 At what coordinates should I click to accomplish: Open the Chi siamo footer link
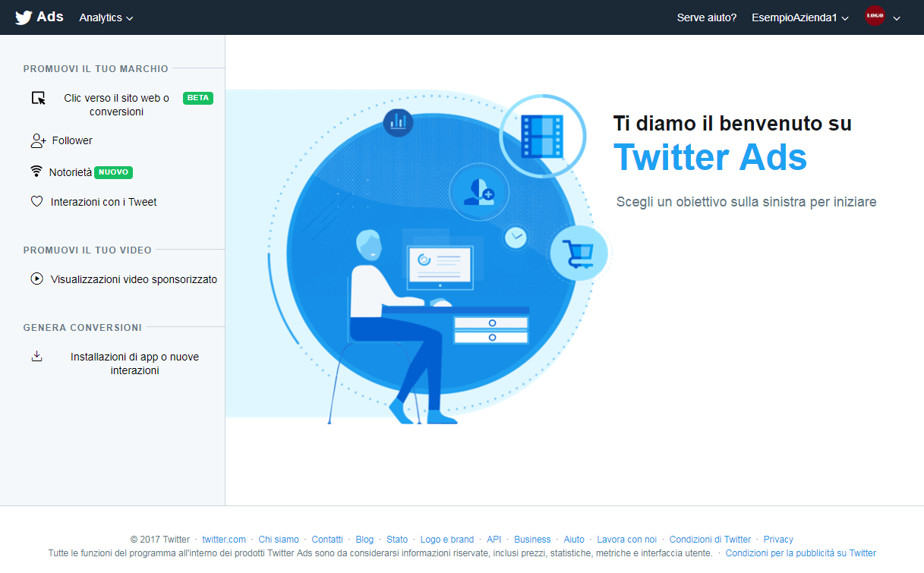click(x=279, y=540)
